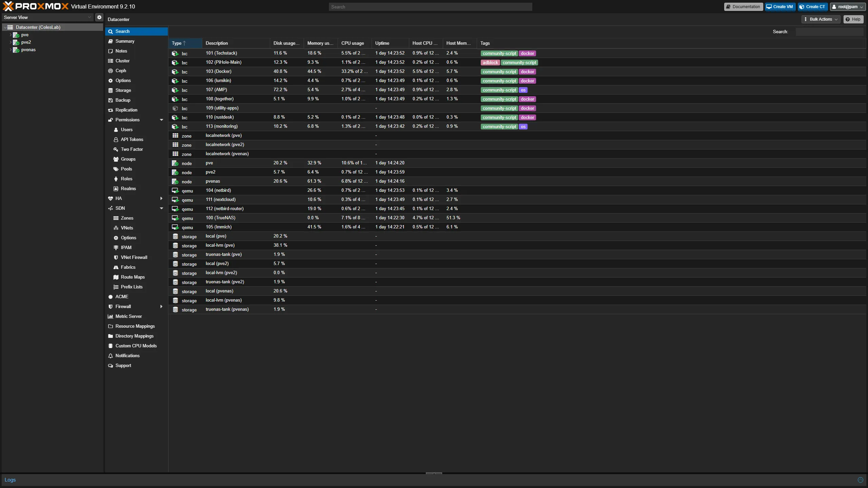
Task: Expand the Firewall submenu arrow
Action: (x=161, y=307)
